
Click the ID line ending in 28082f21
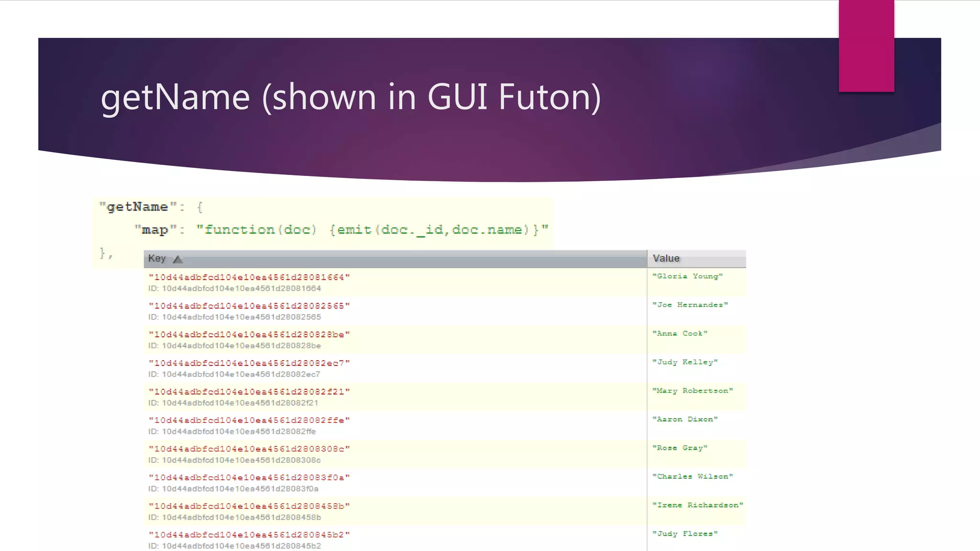(233, 403)
